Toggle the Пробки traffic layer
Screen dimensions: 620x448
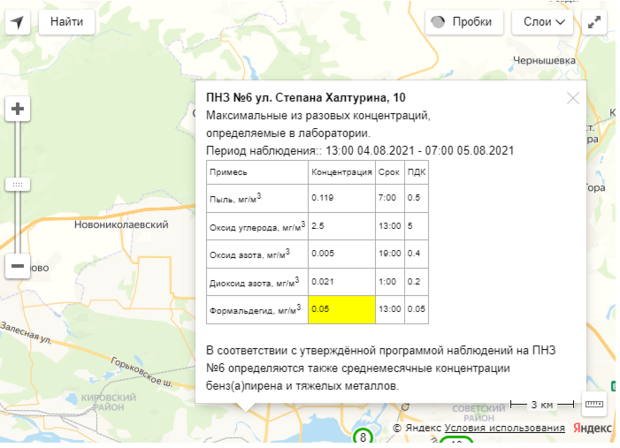[x=463, y=21]
